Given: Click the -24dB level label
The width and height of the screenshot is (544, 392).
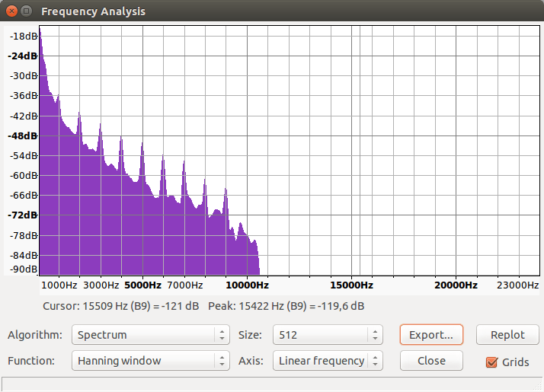Looking at the screenshot, I should [x=23, y=56].
